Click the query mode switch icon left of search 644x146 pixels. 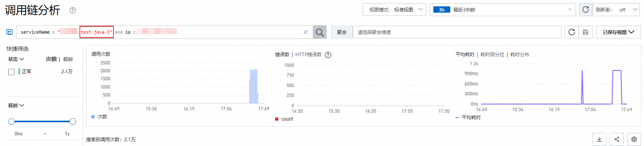[9, 32]
